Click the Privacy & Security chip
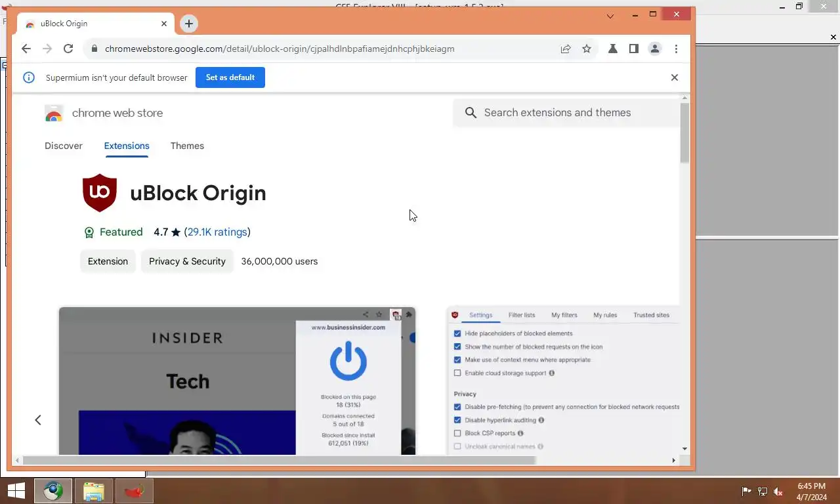This screenshot has height=504, width=840. (187, 261)
